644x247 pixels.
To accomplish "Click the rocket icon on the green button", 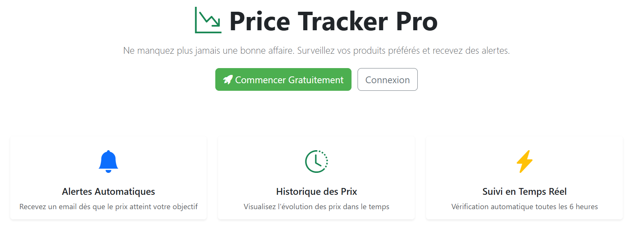I will pos(228,79).
